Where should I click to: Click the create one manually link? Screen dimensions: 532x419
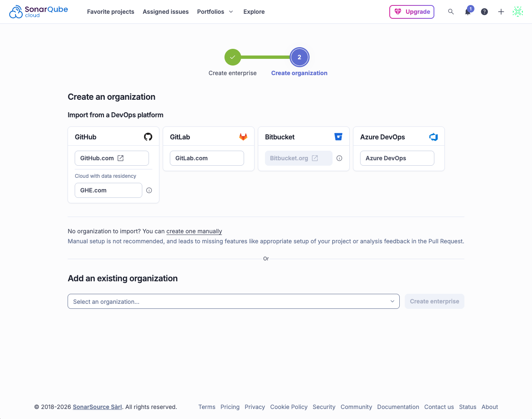click(194, 231)
